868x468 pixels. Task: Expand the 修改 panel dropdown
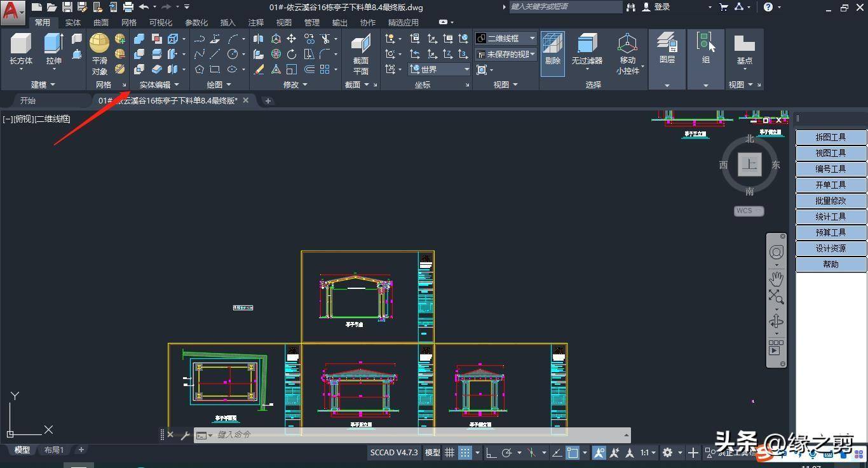click(x=295, y=84)
